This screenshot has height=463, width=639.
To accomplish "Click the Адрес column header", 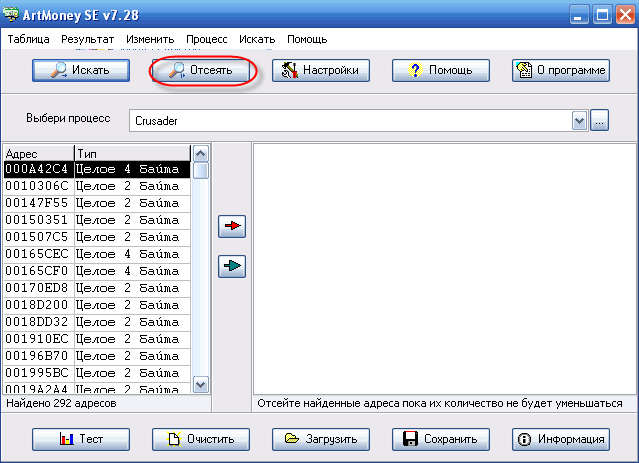I will [x=39, y=154].
